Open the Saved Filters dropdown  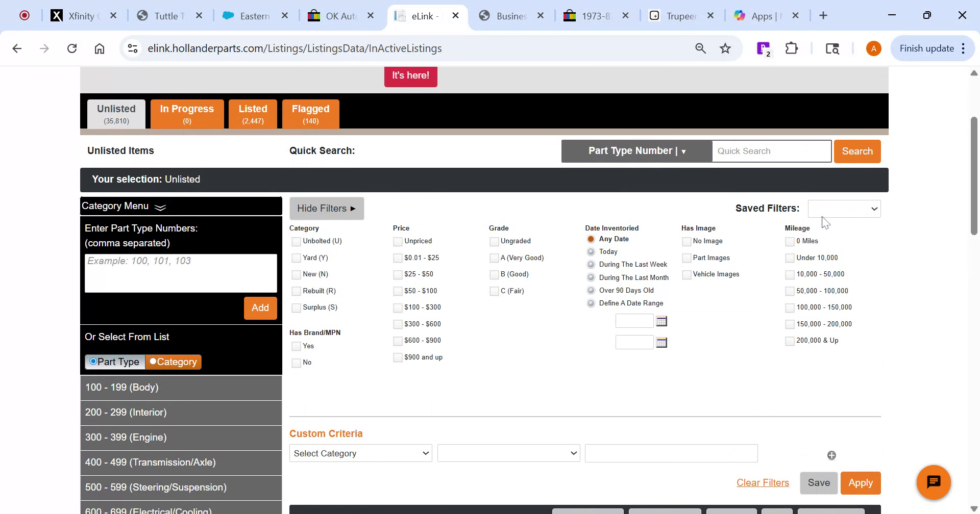point(844,209)
